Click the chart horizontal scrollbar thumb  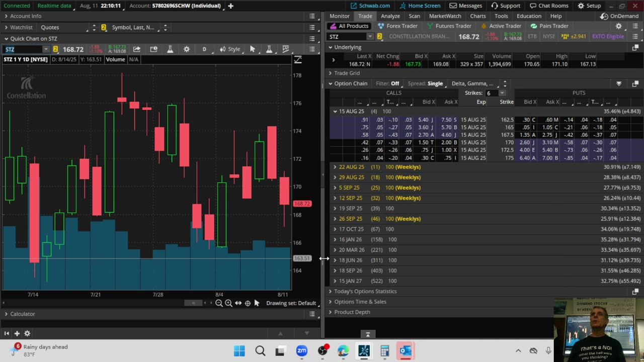click(193, 303)
